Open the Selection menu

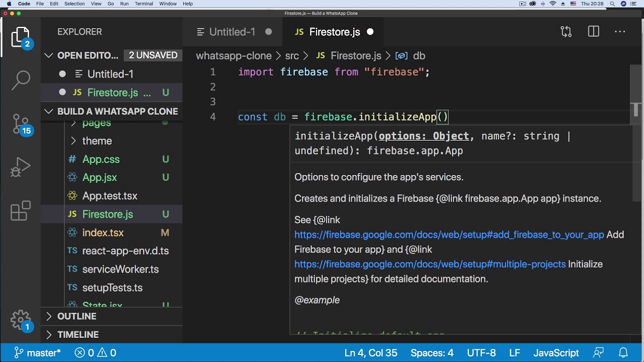(74, 4)
